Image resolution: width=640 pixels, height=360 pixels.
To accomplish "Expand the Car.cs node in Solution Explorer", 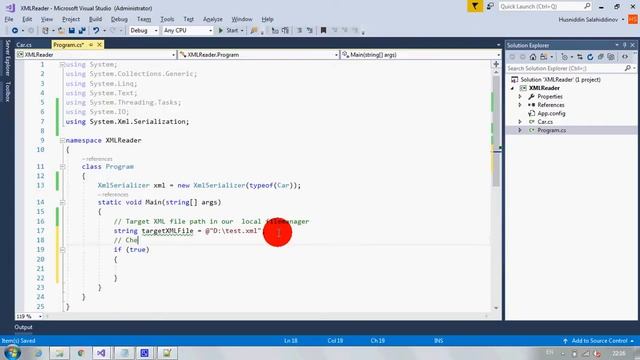I will click(x=520, y=122).
